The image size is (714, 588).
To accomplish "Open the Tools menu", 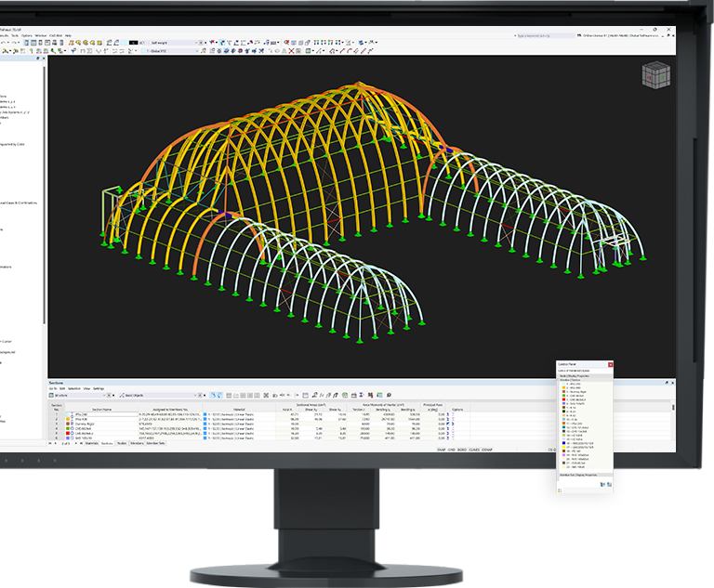I will (x=15, y=35).
